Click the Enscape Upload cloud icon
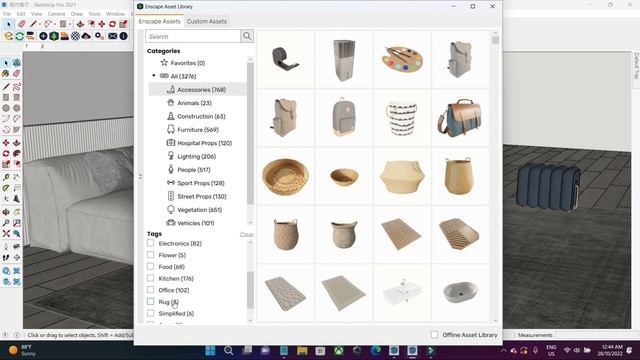The height and width of the screenshot is (360, 640). coord(86,36)
